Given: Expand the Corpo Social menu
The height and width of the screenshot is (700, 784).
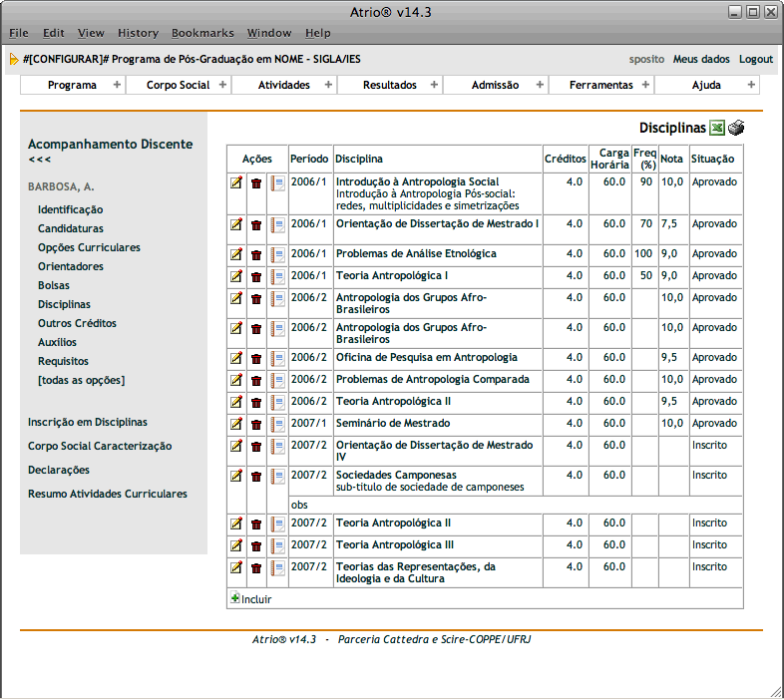Looking at the screenshot, I should coord(222,85).
